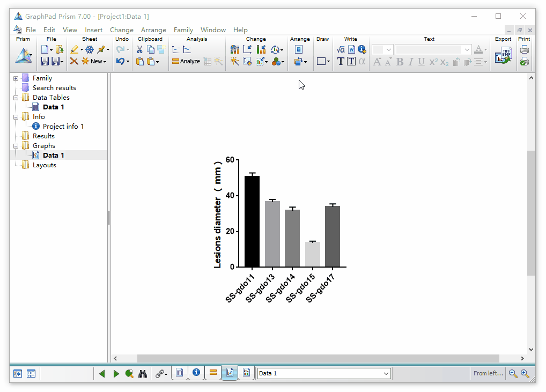
Task: Click the Undo arrow icon
Action: 121,62
